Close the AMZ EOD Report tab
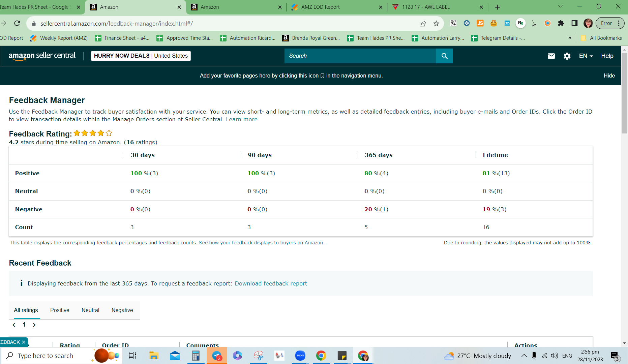This screenshot has height=364, width=628. tap(381, 7)
